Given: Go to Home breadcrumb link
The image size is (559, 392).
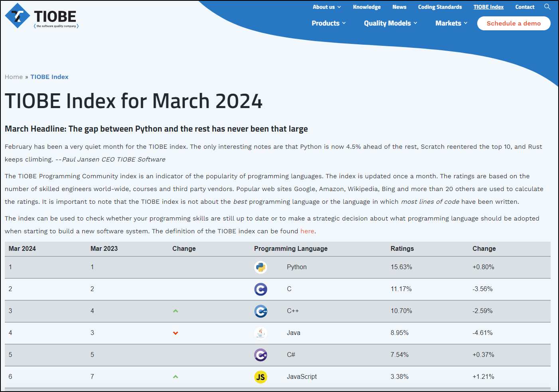Looking at the screenshot, I should [x=14, y=77].
